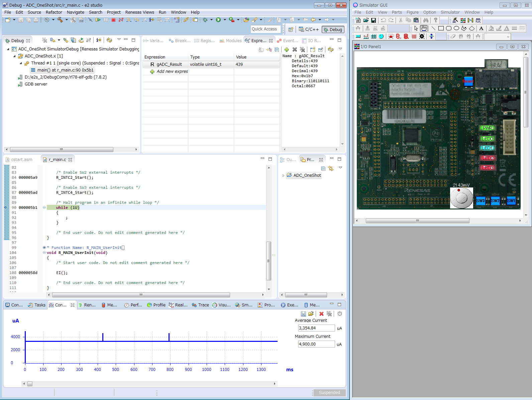Select the LED part icon
The width and height of the screenshot is (532, 400).
[391, 36]
